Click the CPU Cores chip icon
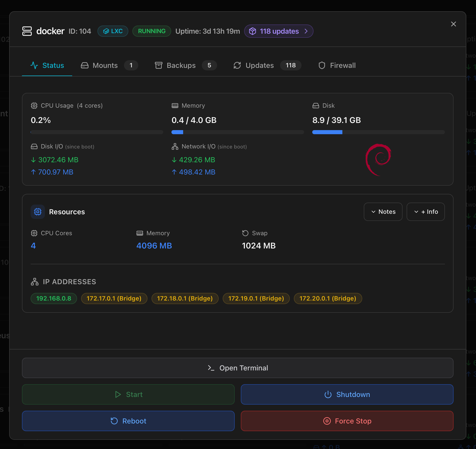476x449 pixels. click(34, 233)
